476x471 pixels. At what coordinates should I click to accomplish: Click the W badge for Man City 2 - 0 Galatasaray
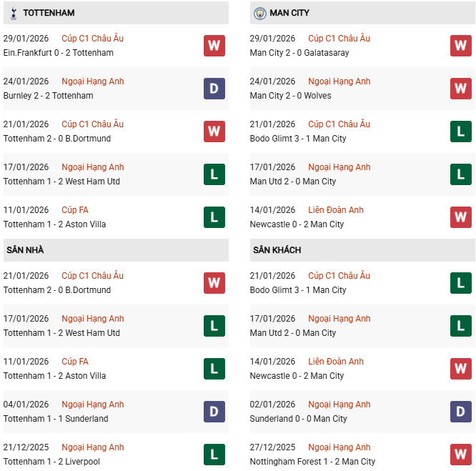pyautogui.click(x=460, y=46)
